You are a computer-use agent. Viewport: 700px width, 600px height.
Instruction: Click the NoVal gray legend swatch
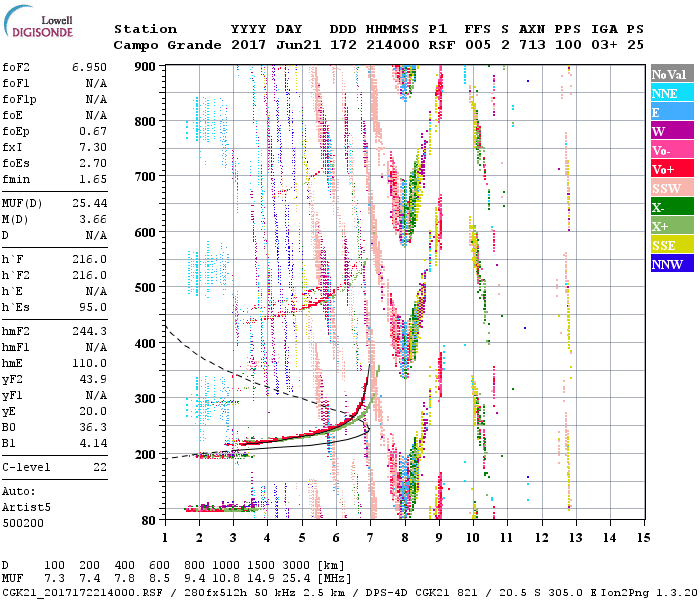point(672,74)
